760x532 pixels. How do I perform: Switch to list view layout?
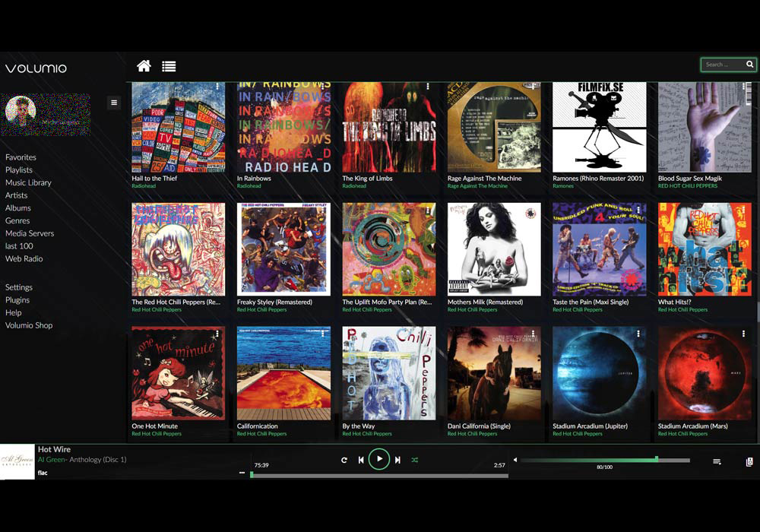tap(169, 66)
